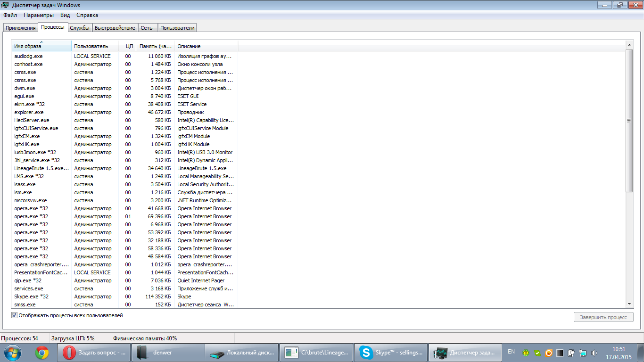
Task: Select the services.exe process row
Action: click(125, 288)
